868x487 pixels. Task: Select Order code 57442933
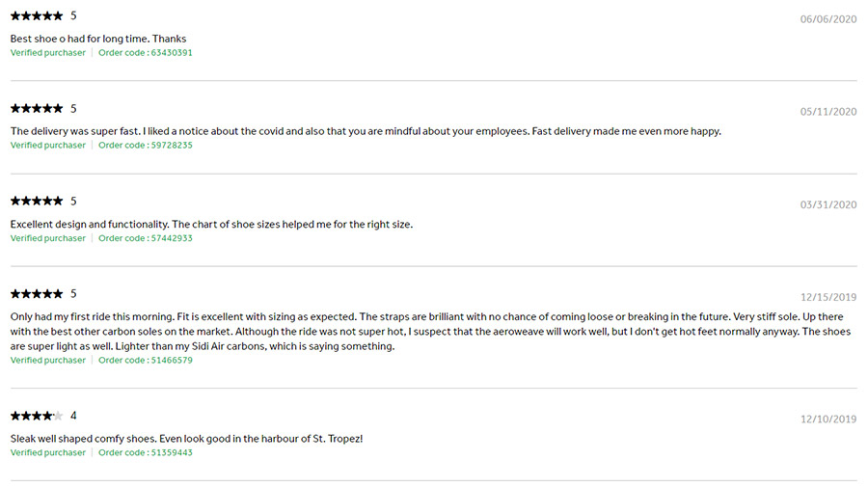click(146, 238)
